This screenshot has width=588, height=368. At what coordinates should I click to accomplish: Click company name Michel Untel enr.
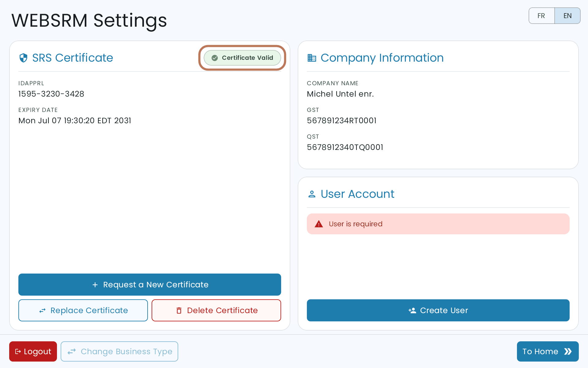click(x=340, y=94)
